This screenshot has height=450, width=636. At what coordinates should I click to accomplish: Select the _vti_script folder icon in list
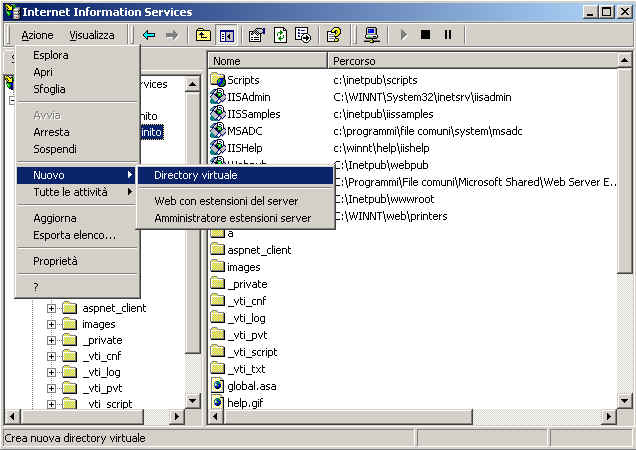point(218,351)
